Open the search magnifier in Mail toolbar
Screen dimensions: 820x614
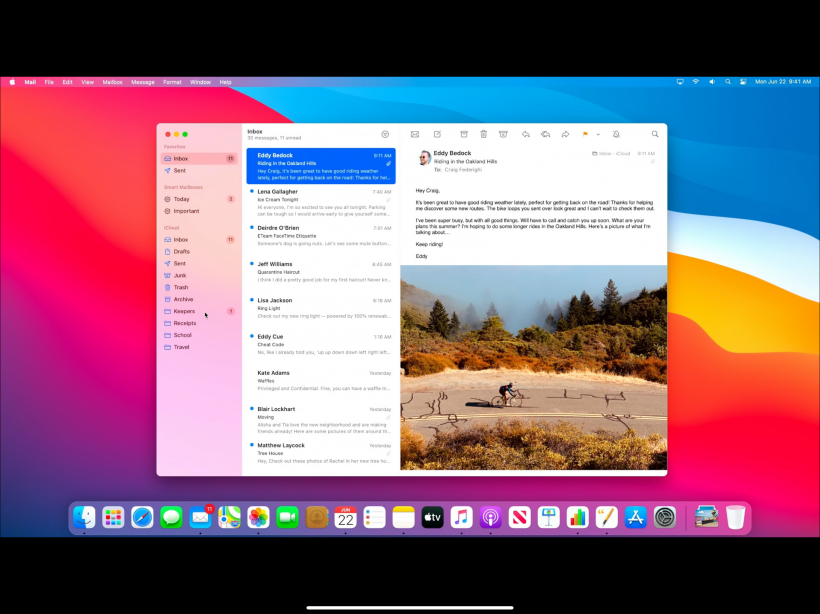point(655,134)
